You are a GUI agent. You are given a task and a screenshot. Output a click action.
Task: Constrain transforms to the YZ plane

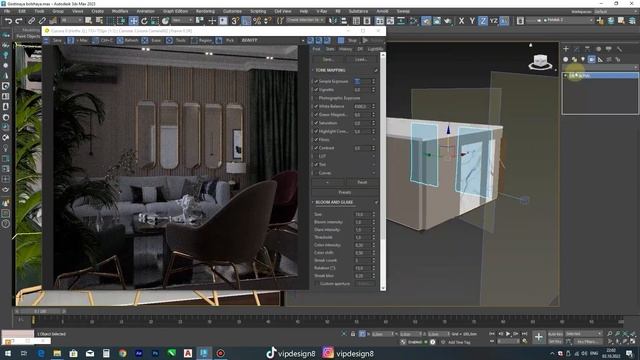pos(493,20)
